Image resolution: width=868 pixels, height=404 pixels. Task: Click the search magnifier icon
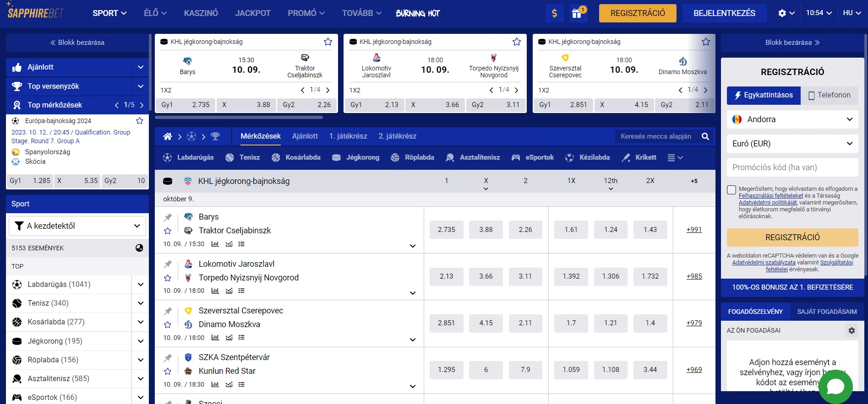[x=705, y=136]
